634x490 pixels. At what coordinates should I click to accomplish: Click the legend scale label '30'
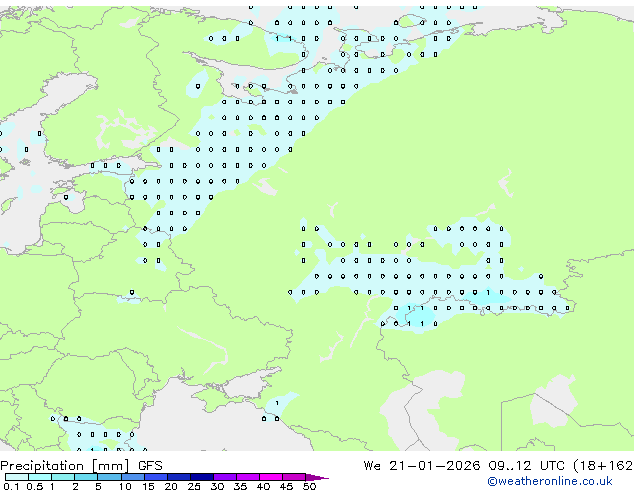[217, 486]
